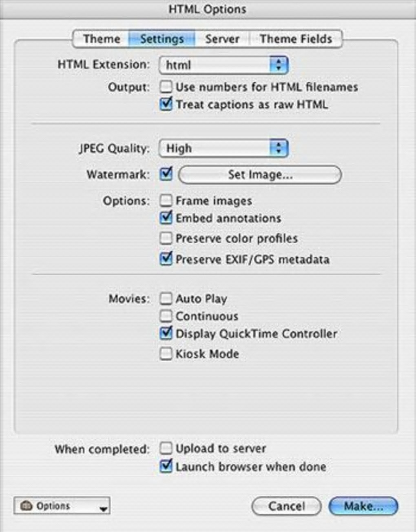This screenshot has height=532, width=416.
Task: Enable Use numbers for HTML filenames
Action: point(166,87)
